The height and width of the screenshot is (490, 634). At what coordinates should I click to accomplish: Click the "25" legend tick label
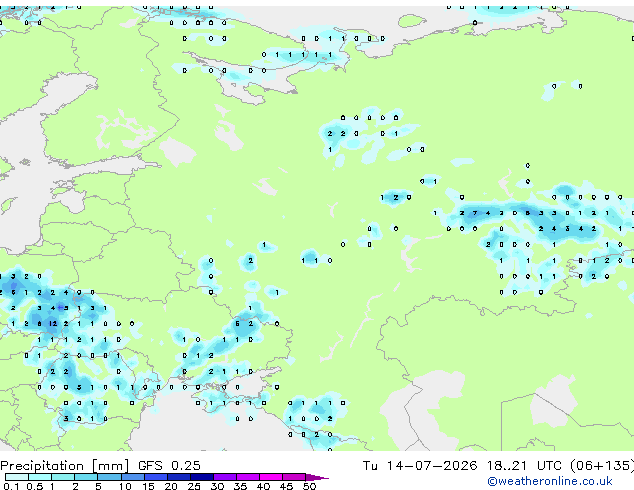point(194,486)
